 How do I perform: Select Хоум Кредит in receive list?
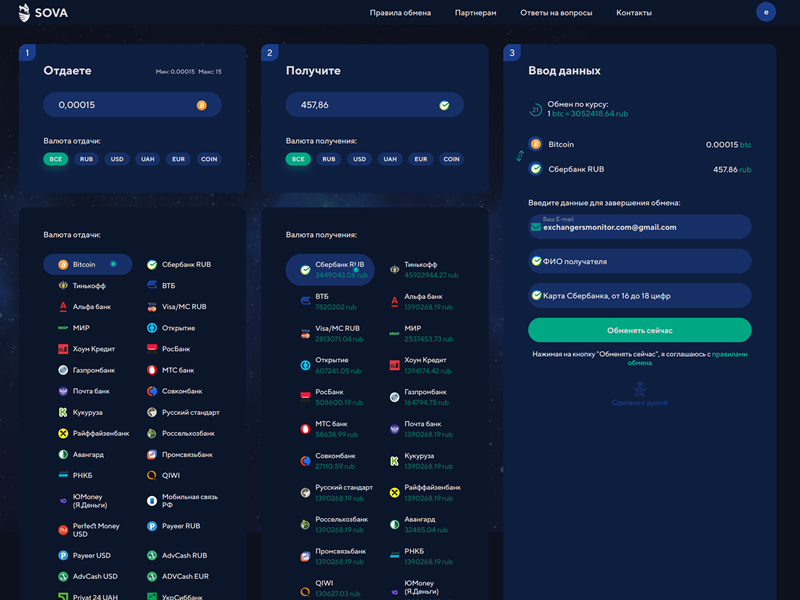(x=420, y=365)
